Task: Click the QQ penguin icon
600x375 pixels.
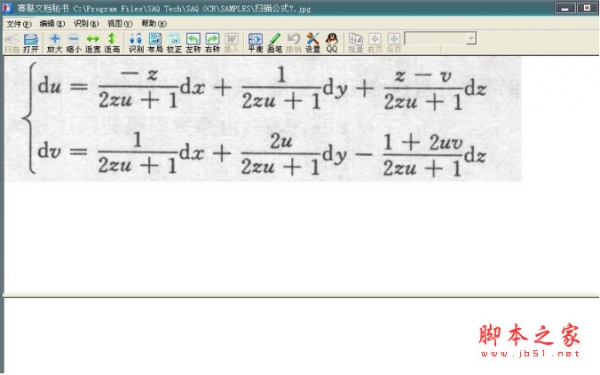Action: (332, 43)
